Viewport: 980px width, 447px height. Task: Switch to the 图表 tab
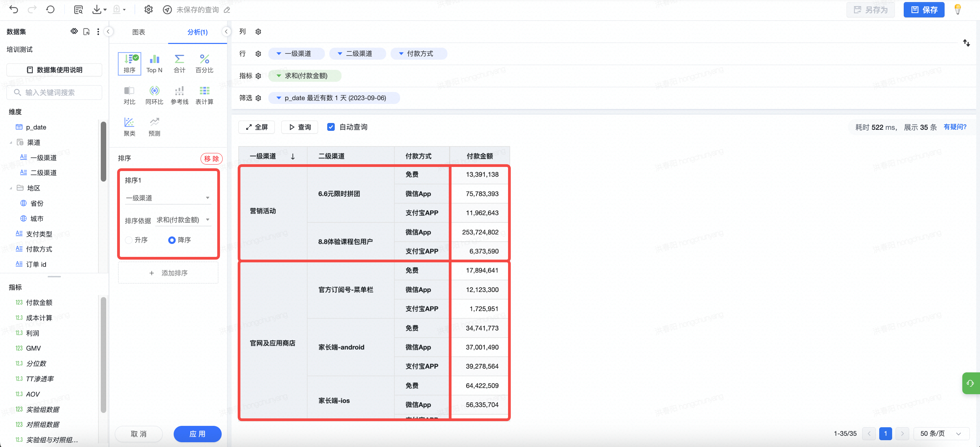click(139, 32)
